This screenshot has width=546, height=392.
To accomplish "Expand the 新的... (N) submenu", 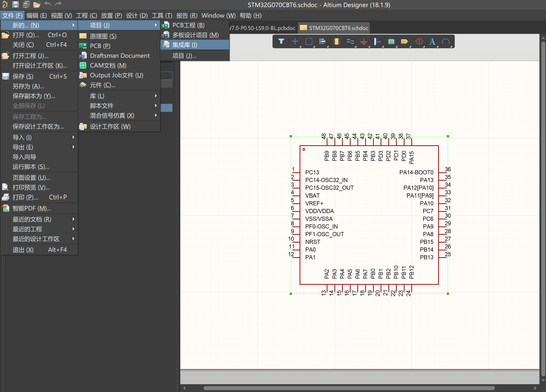I will 39,25.
